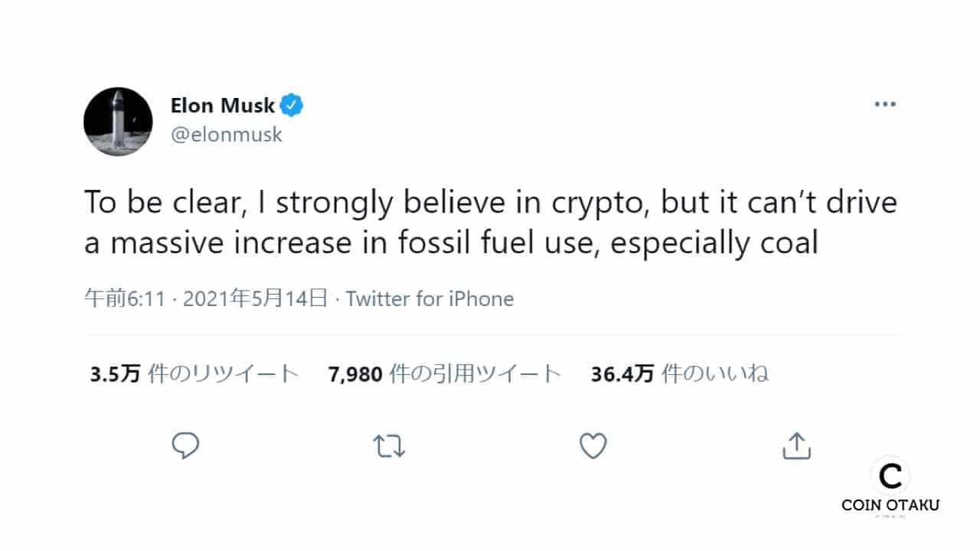Click the Coin Otaku C logo
This screenshot has width=980, height=551.
coord(890,476)
